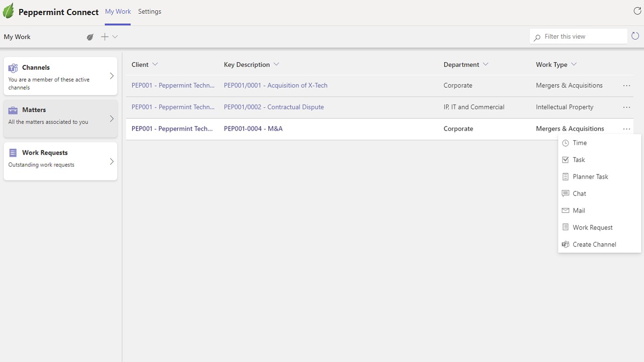Expand the Channels card chevron
This screenshot has height=362, width=644.
112,76
